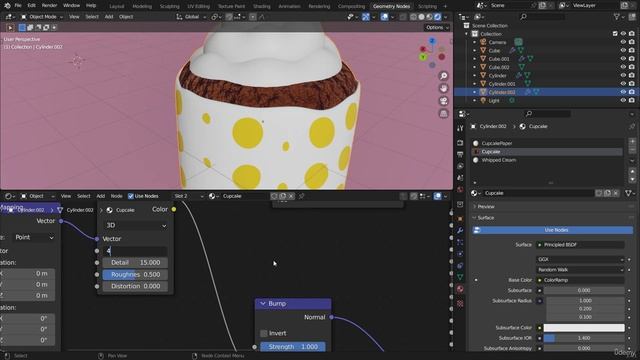Select rendered viewport shading mode icon

(x=438, y=17)
